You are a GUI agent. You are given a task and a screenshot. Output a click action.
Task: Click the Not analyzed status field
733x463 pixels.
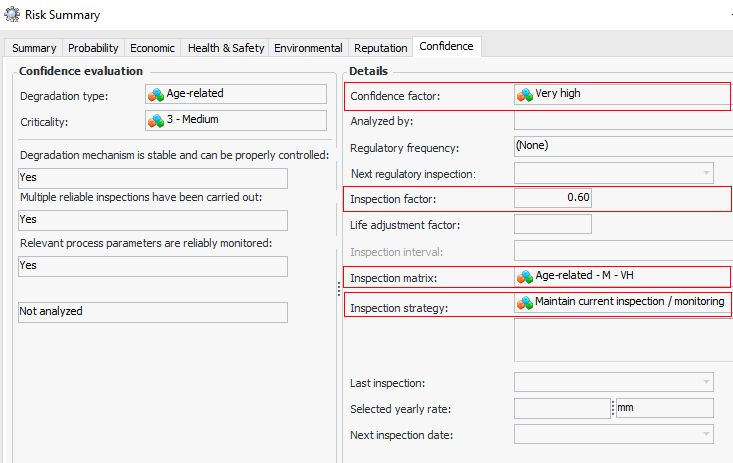tap(153, 312)
